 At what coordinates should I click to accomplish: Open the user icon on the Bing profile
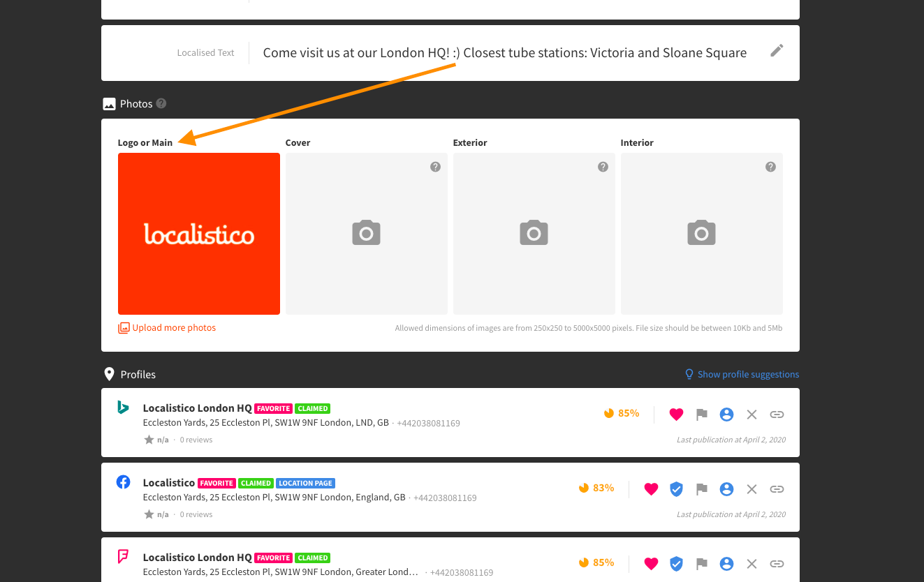click(726, 415)
